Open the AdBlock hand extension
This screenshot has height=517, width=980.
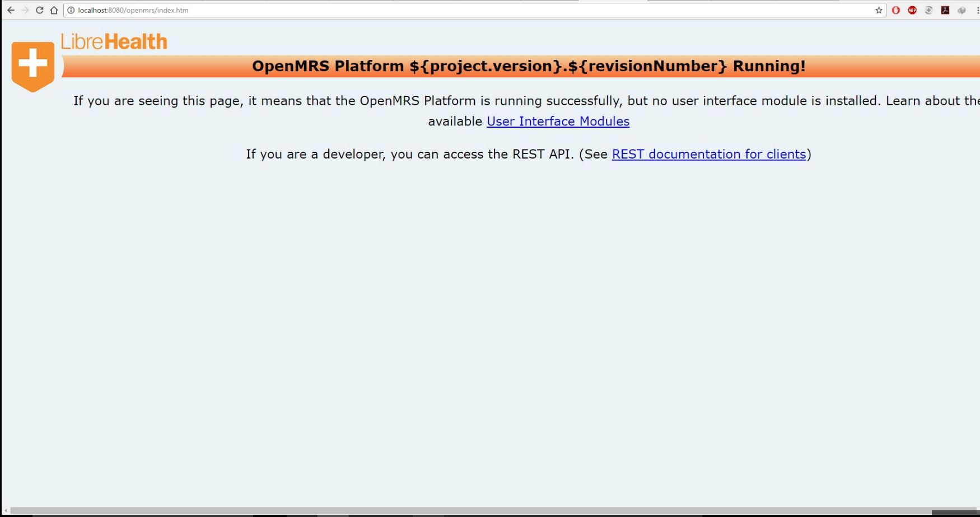tap(896, 10)
